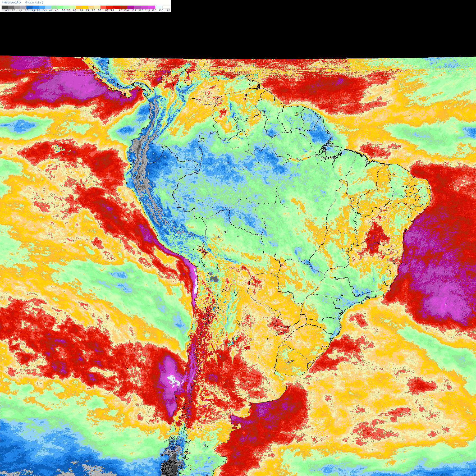Click the "9.0" legend value

[x=112, y=10]
